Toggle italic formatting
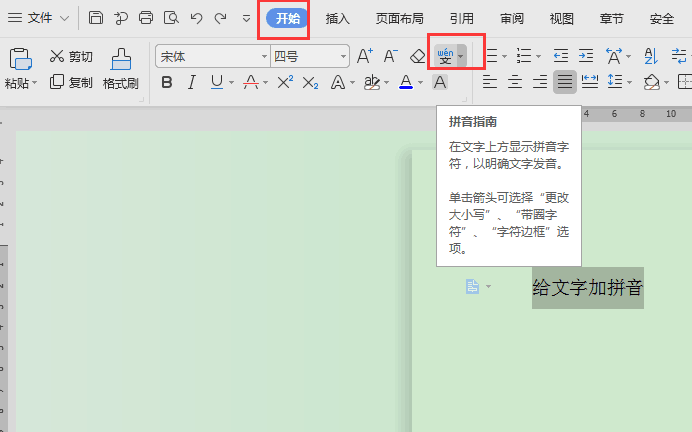692x432 pixels. (192, 82)
